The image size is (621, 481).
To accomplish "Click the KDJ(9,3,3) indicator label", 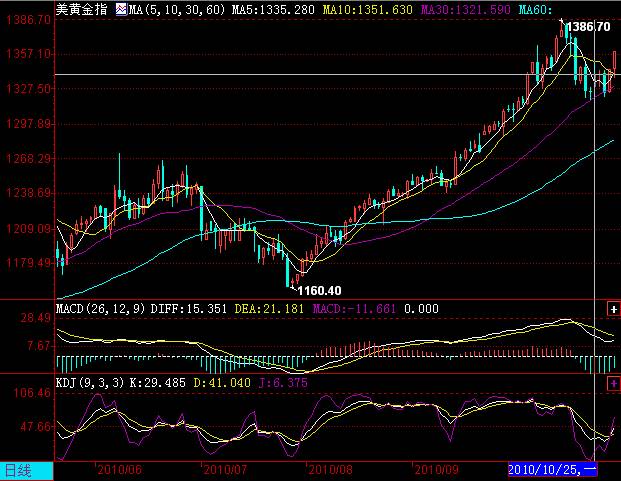I will [90, 383].
